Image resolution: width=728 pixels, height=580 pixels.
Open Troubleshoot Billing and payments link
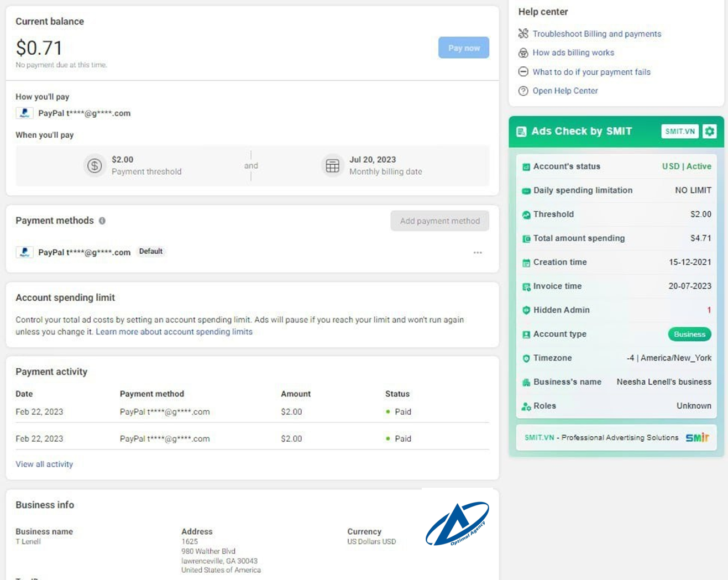(596, 34)
